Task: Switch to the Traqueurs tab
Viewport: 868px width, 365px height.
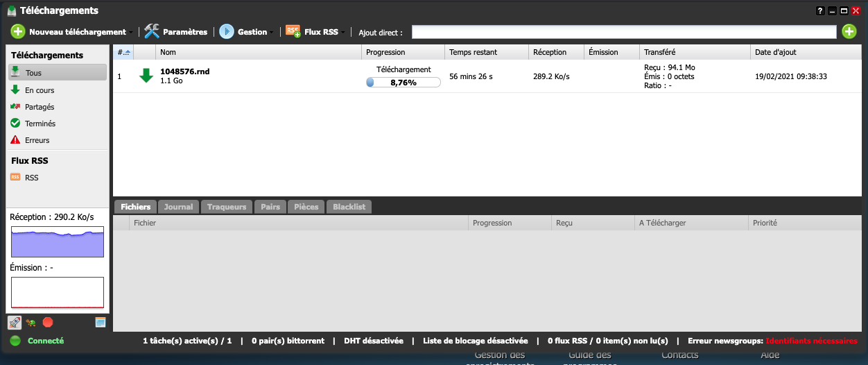Action: tap(227, 207)
